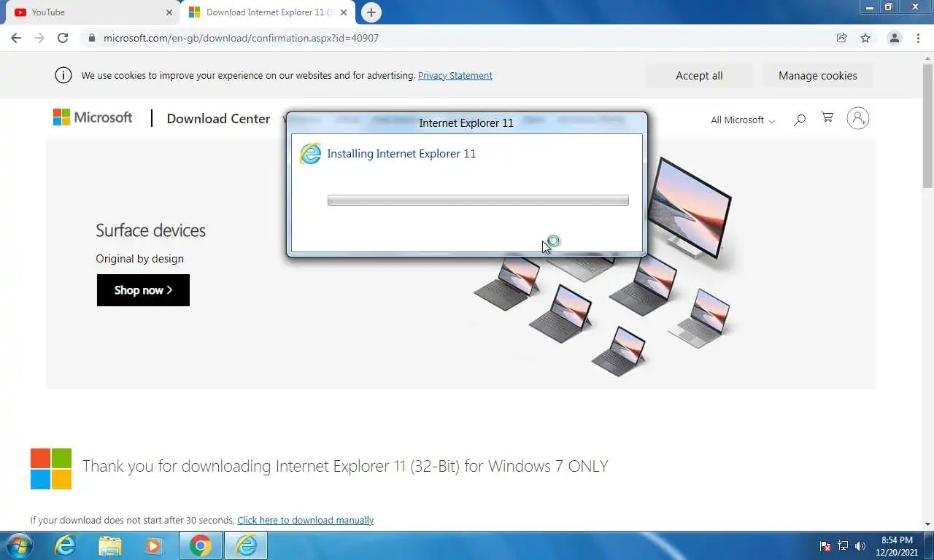Open Windows Media Player from taskbar

pyautogui.click(x=154, y=545)
